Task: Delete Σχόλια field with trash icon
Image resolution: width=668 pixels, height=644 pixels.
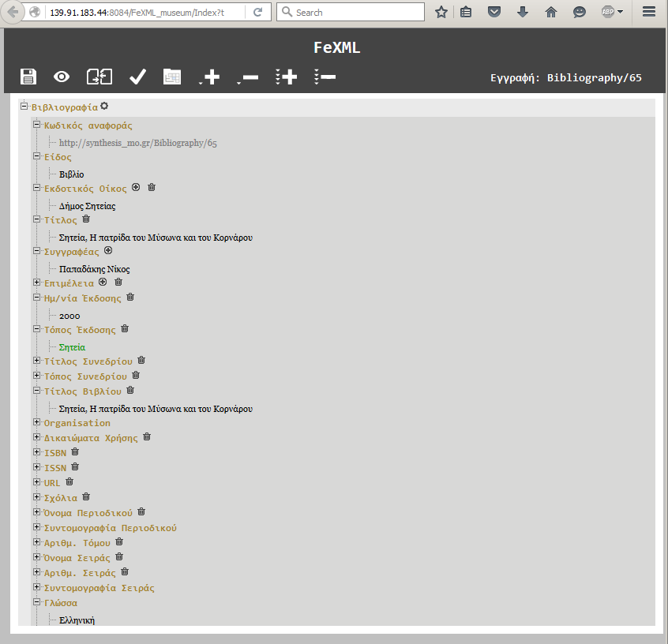Action: (86, 496)
